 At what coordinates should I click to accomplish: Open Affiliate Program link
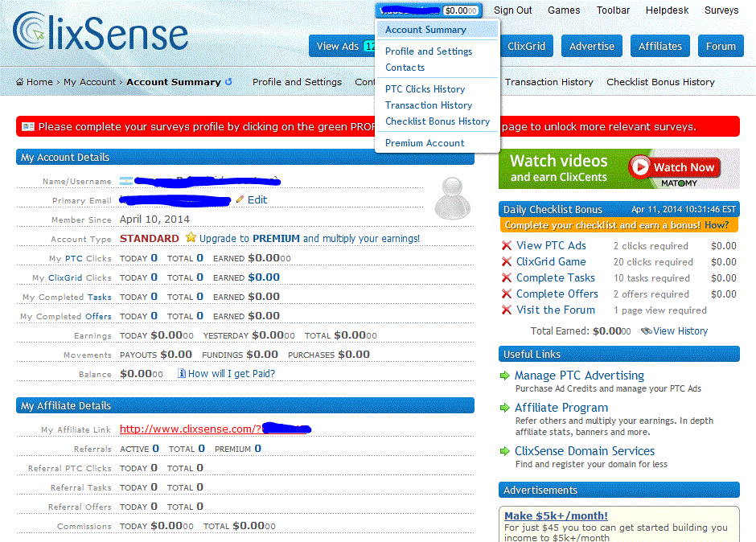[x=561, y=408]
